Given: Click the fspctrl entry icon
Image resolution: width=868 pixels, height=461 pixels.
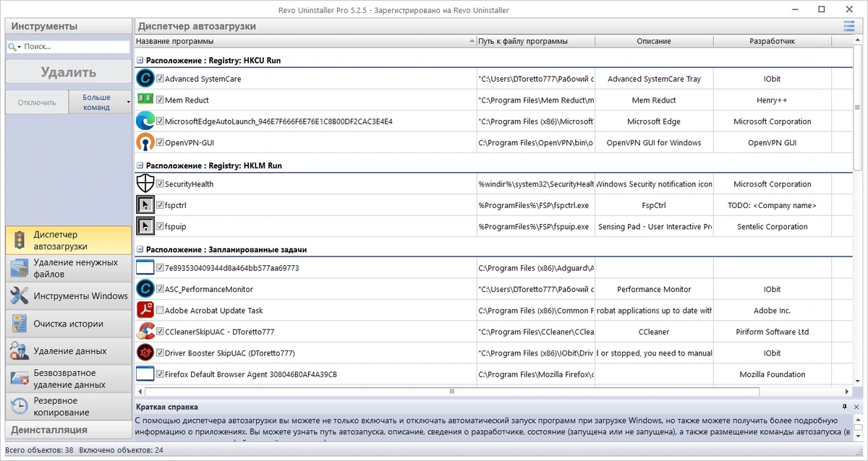Looking at the screenshot, I should pyautogui.click(x=145, y=205).
